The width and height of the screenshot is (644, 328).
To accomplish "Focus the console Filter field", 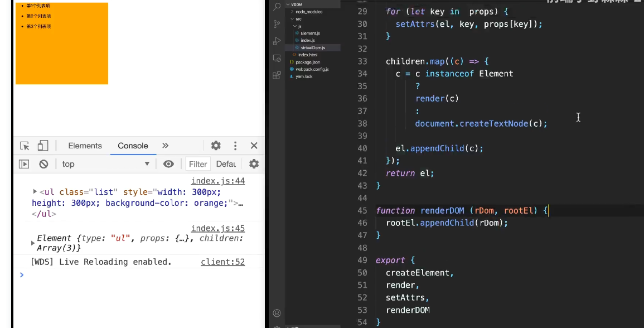I will (198, 164).
